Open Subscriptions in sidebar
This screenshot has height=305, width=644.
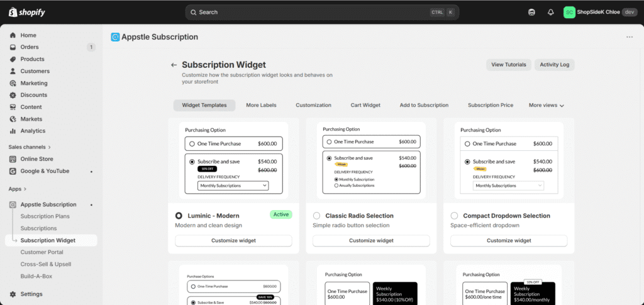pos(38,228)
